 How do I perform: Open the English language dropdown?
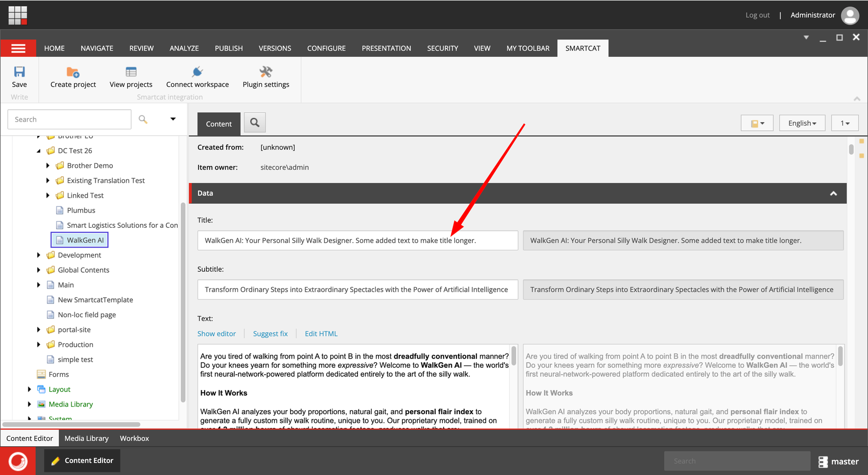(x=802, y=123)
